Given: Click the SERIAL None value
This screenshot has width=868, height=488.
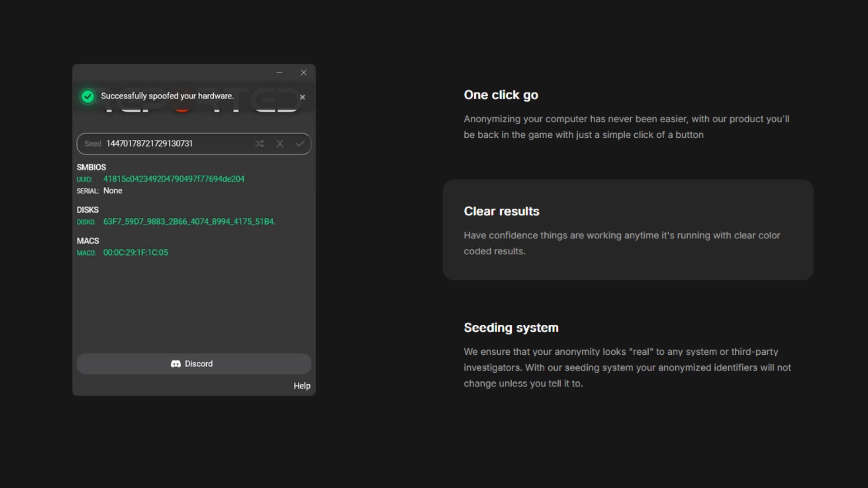Looking at the screenshot, I should click(x=113, y=191).
